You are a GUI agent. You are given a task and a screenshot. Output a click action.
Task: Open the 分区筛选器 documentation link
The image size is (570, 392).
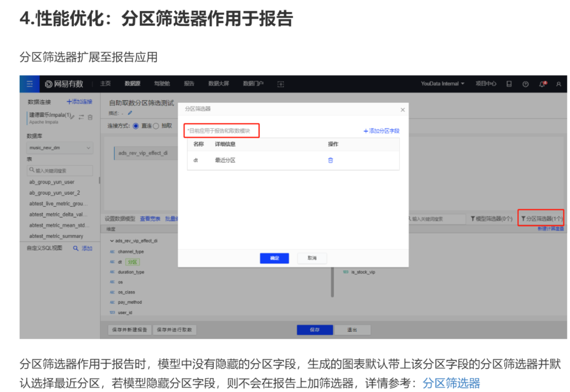451,383
